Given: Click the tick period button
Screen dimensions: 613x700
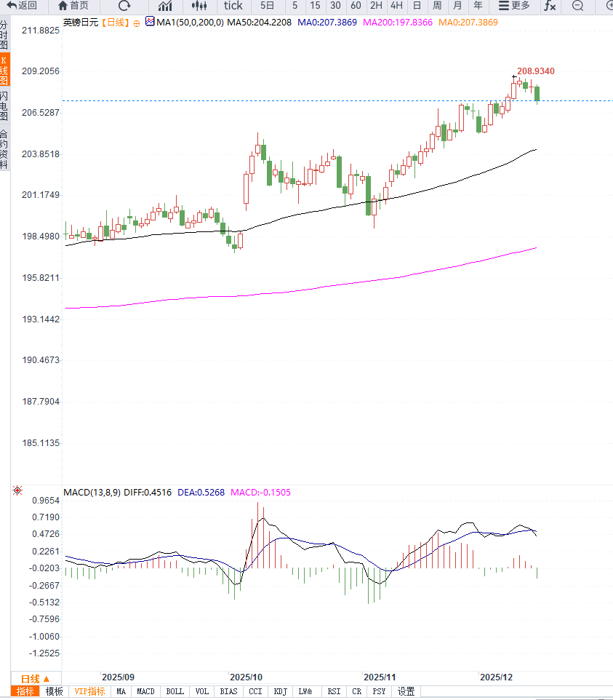Looking at the screenshot, I should [x=233, y=6].
